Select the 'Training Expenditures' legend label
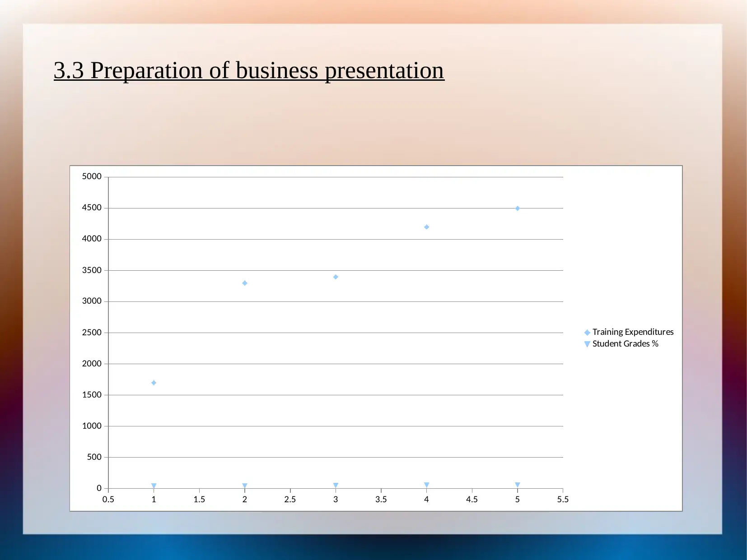This screenshot has height=560, width=747. 633,332
